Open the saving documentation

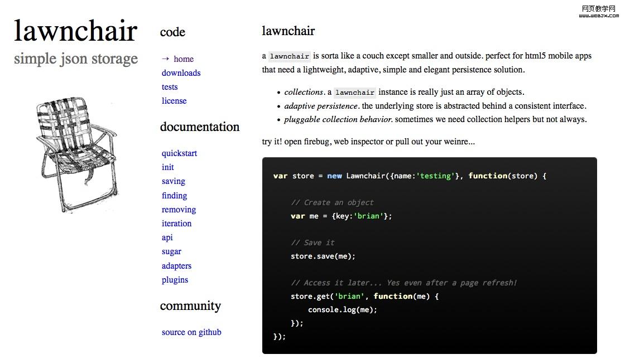point(173,181)
